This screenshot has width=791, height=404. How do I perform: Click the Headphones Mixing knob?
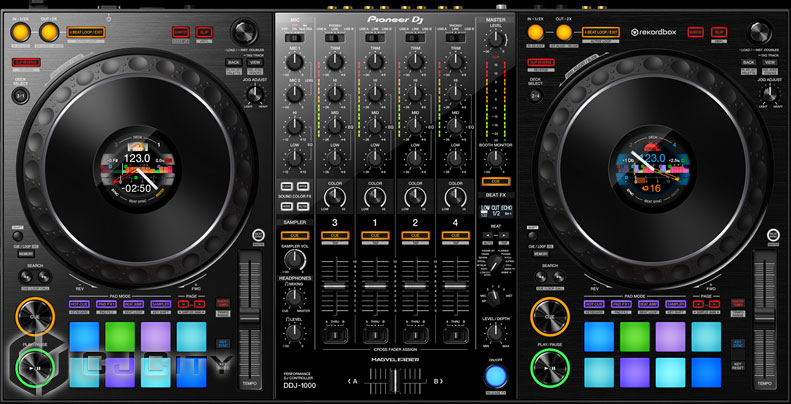click(295, 298)
